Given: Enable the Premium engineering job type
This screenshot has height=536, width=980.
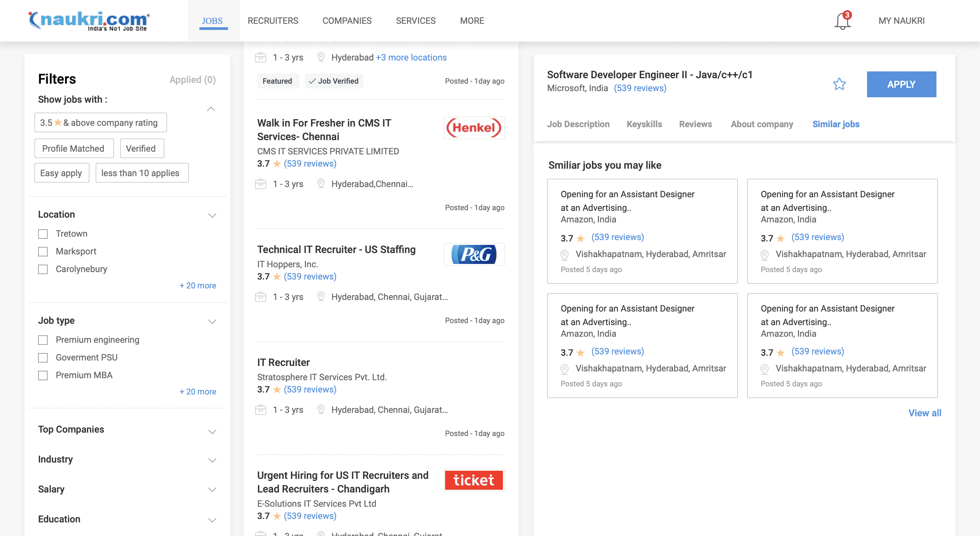Looking at the screenshot, I should tap(43, 340).
